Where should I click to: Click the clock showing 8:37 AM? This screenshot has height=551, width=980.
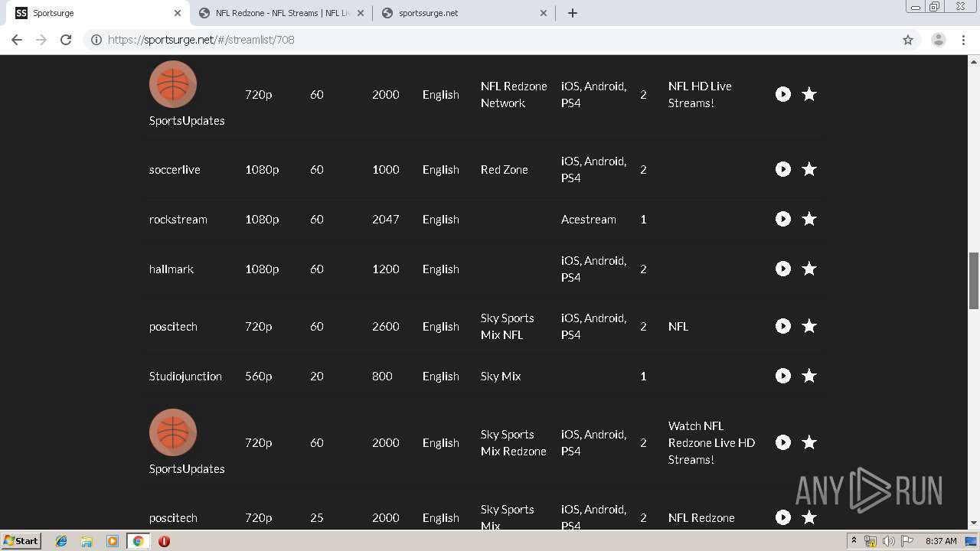pyautogui.click(x=941, y=541)
